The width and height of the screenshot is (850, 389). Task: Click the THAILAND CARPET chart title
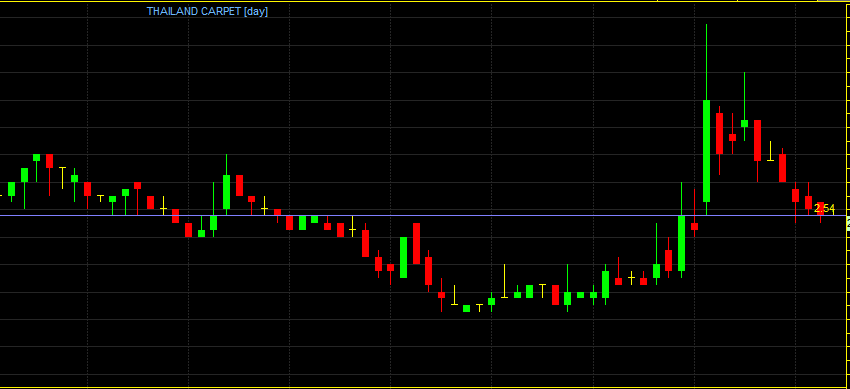194,11
